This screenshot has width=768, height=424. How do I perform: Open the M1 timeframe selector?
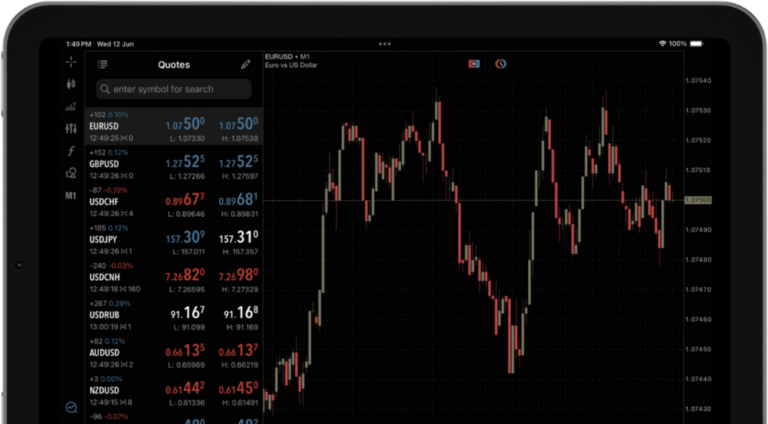click(x=71, y=195)
